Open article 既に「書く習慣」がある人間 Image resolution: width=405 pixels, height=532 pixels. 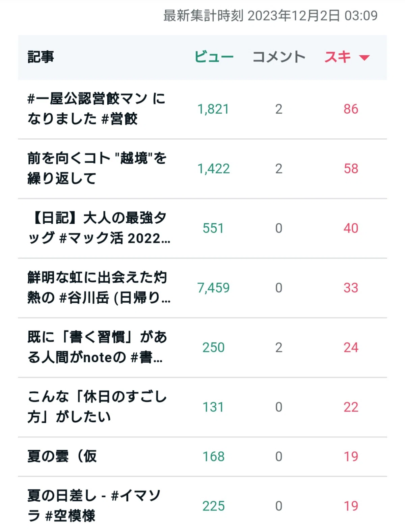(x=97, y=347)
